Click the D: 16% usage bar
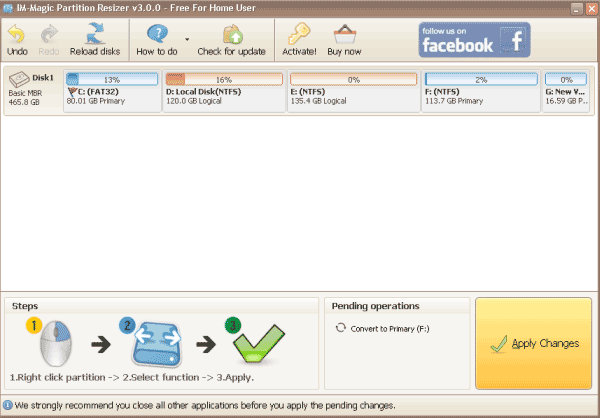The image size is (600, 418). click(x=224, y=80)
